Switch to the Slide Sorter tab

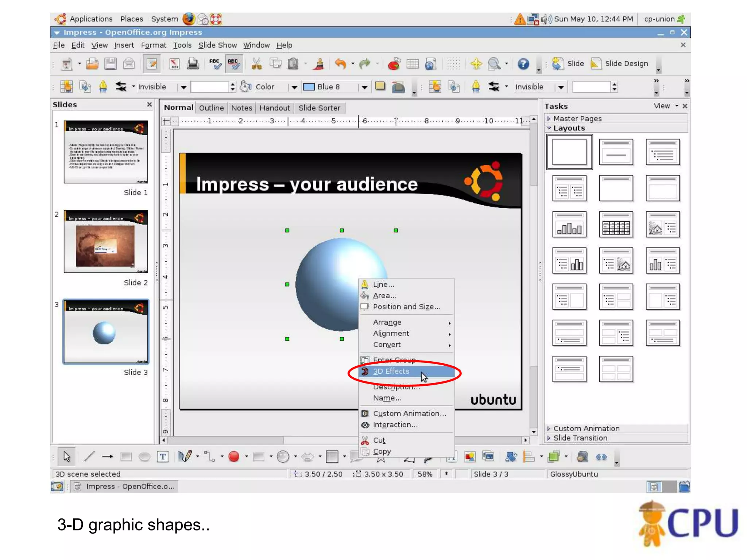pyautogui.click(x=319, y=108)
